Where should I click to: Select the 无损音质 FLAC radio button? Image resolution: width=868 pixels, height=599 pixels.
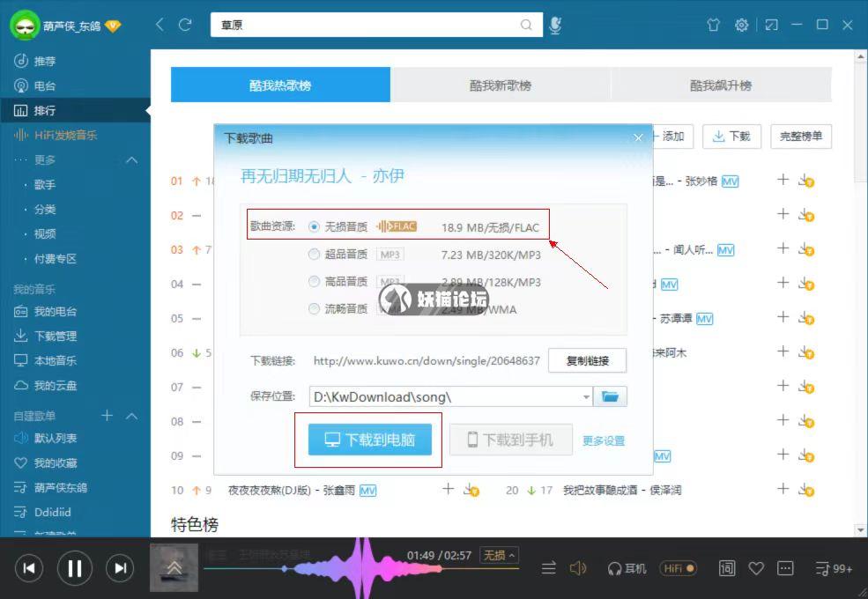point(314,226)
